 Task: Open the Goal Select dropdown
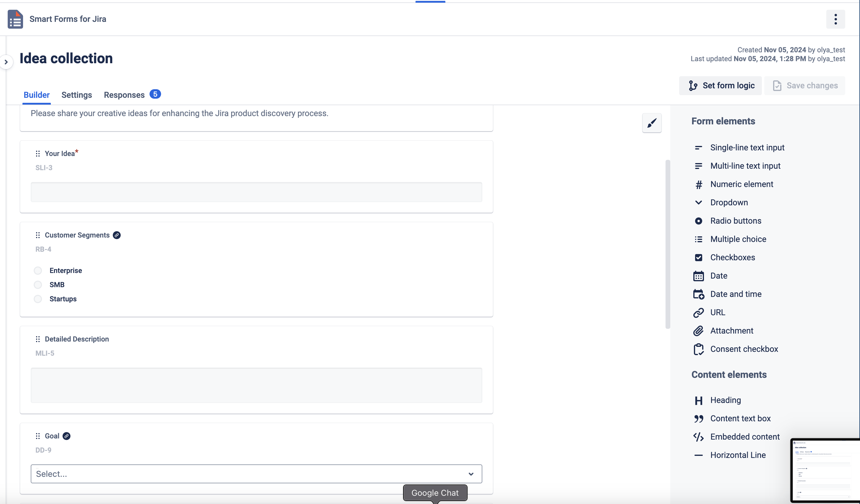(x=256, y=474)
